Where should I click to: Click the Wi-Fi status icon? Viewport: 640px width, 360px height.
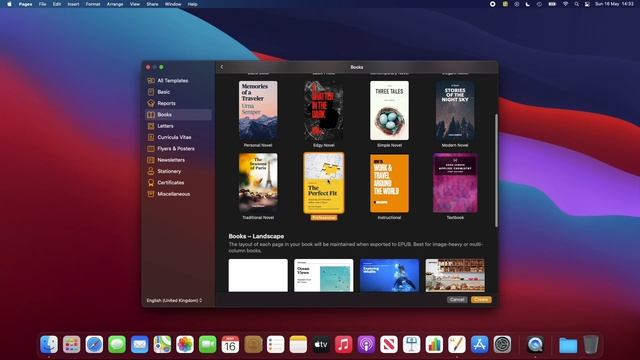click(x=565, y=4)
